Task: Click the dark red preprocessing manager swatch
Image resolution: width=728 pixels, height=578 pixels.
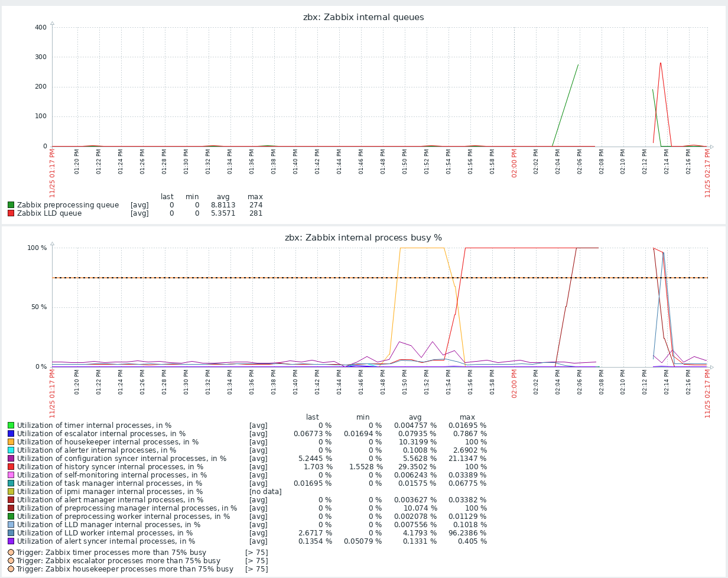Action: (x=11, y=508)
